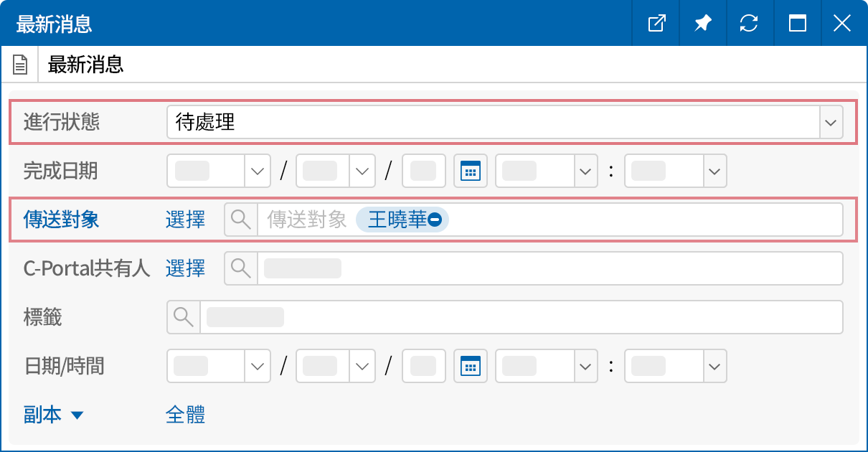
Task: Pin the 最新消息 window
Action: point(702,23)
